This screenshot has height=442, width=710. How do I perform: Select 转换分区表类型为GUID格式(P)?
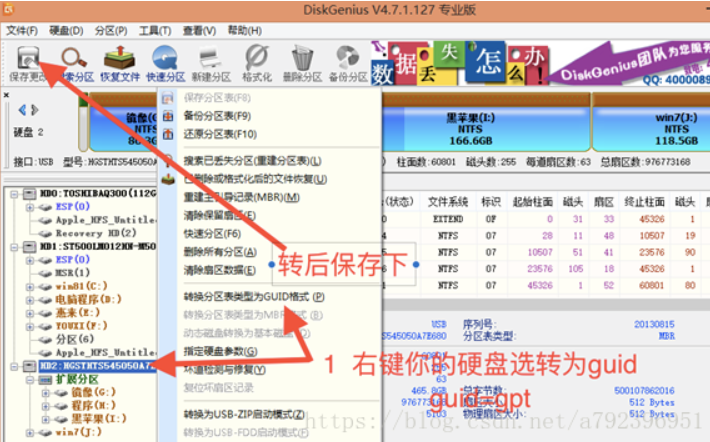pos(254,297)
